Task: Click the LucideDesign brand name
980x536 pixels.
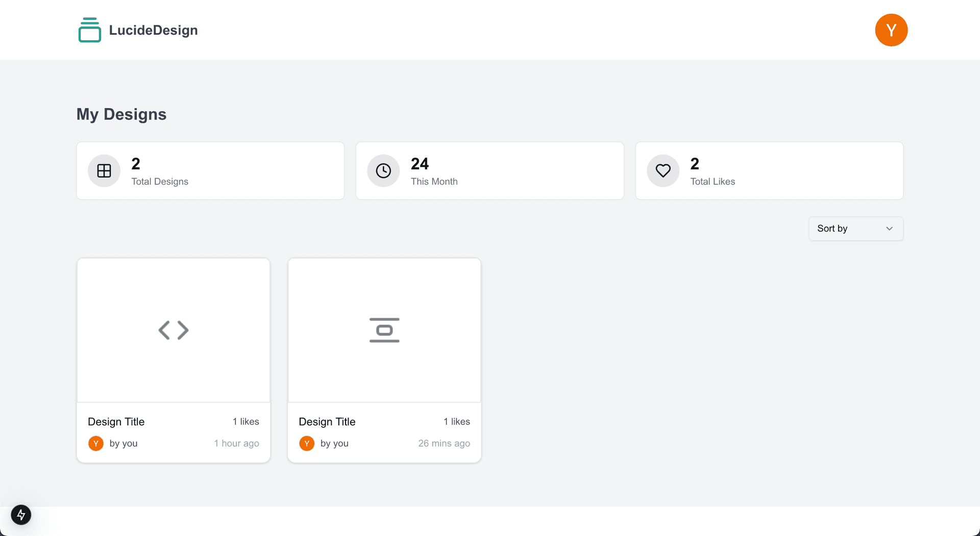Action: pyautogui.click(x=153, y=30)
